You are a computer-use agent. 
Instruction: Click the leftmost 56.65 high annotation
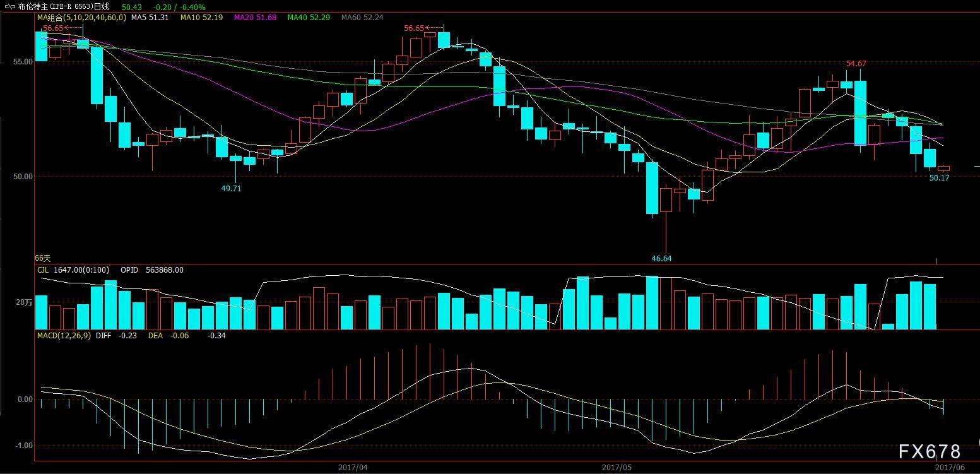click(53, 28)
